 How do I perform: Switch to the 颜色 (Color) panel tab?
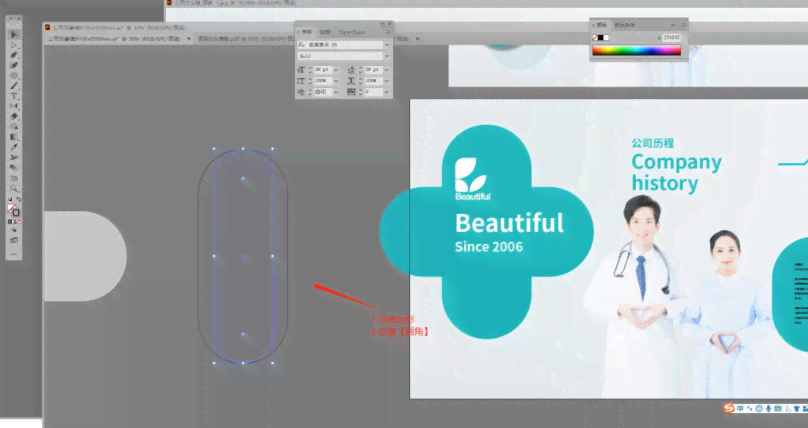[x=601, y=25]
